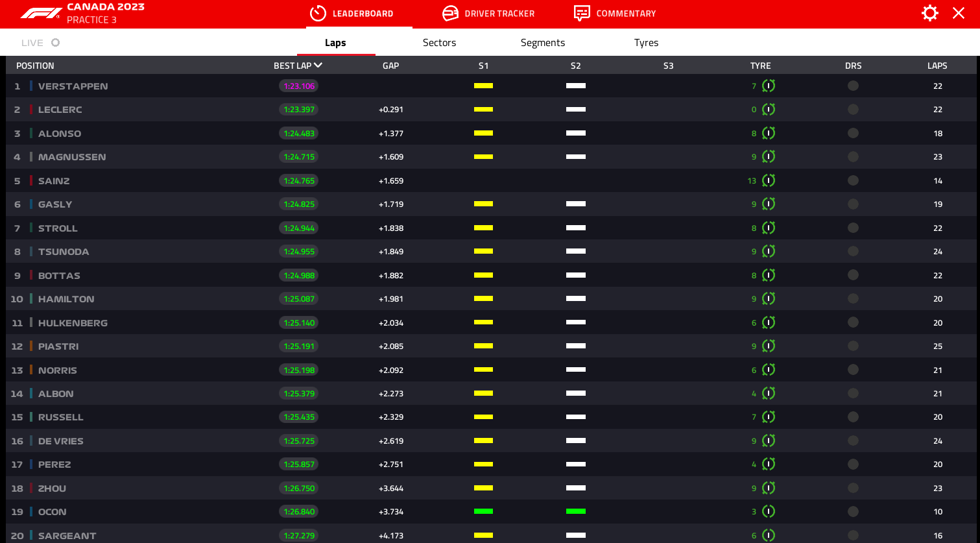The height and width of the screenshot is (543, 980).
Task: Click the Gap column header
Action: pos(390,66)
